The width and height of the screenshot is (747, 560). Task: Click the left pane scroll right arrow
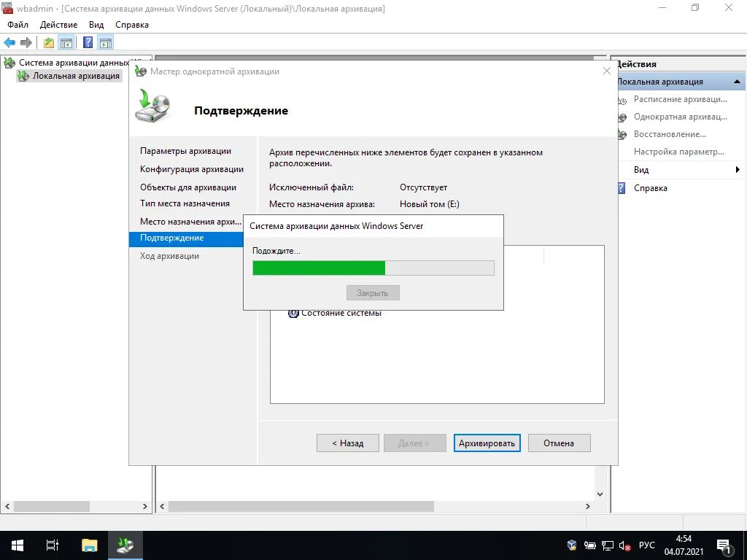[x=145, y=506]
